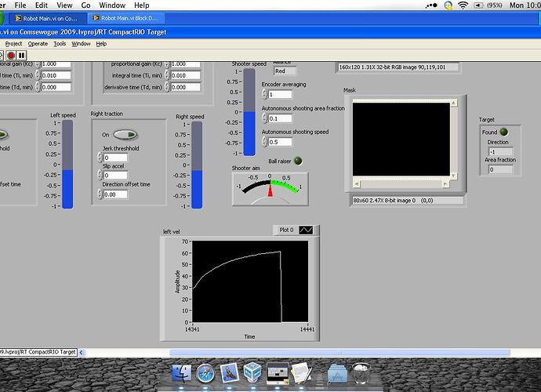Switch to the Robot Main.vi Block D... tab
This screenshot has height=392, width=541.
click(x=125, y=18)
